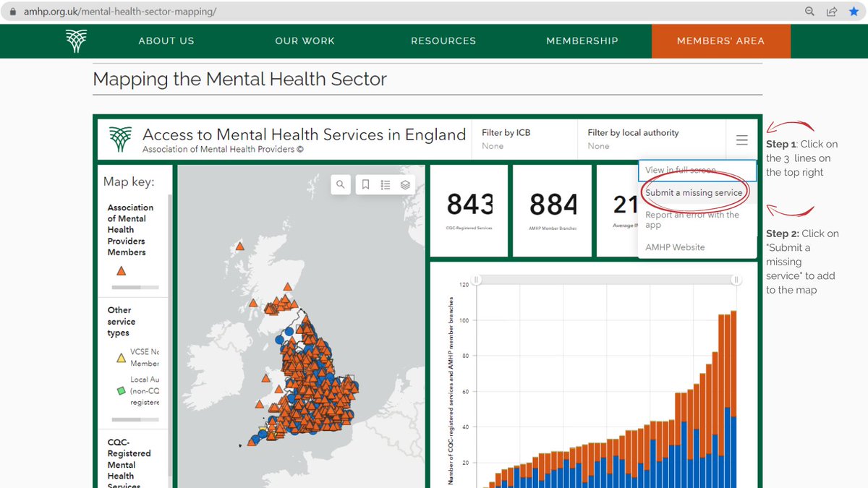Click the right chart range slider handle
The image size is (868, 488).
coord(736,280)
